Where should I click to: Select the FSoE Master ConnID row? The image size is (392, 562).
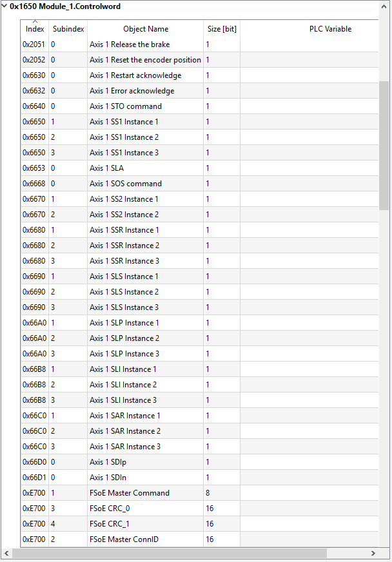[199, 539]
